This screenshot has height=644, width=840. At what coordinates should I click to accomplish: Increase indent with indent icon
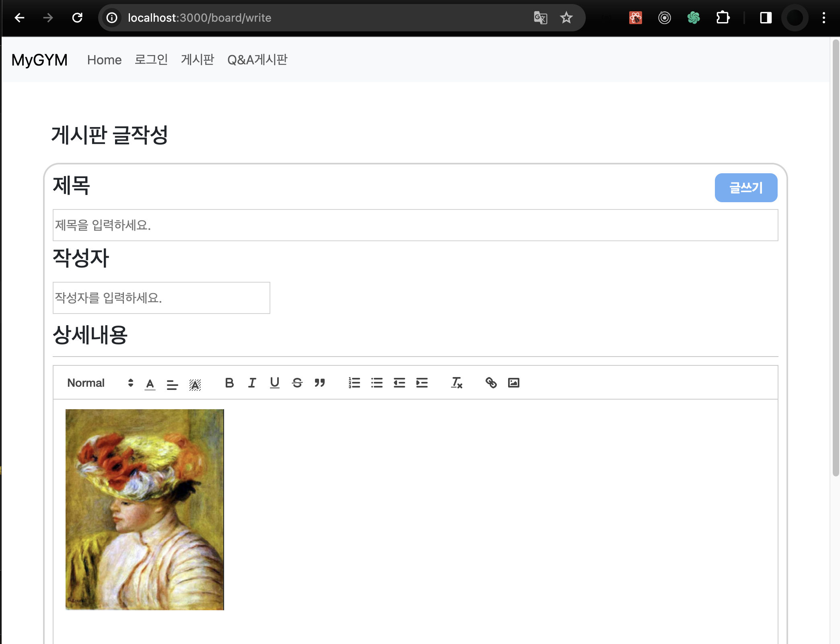point(422,383)
